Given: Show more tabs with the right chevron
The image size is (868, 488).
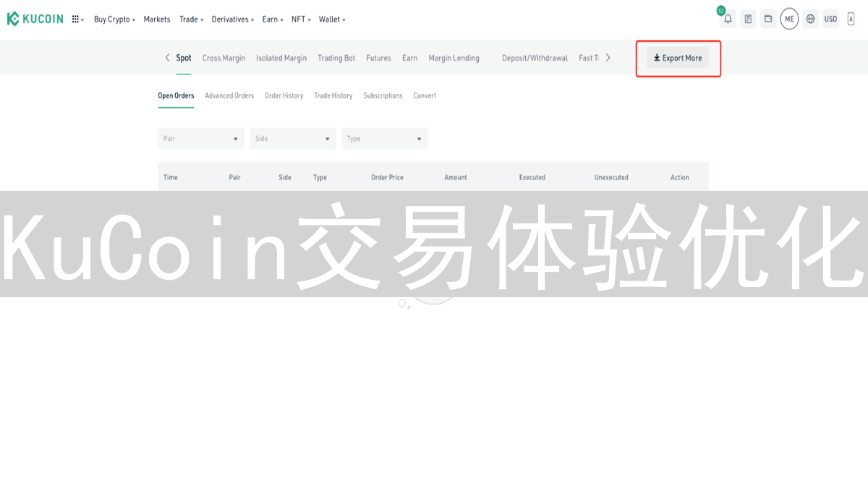Looking at the screenshot, I should [608, 58].
